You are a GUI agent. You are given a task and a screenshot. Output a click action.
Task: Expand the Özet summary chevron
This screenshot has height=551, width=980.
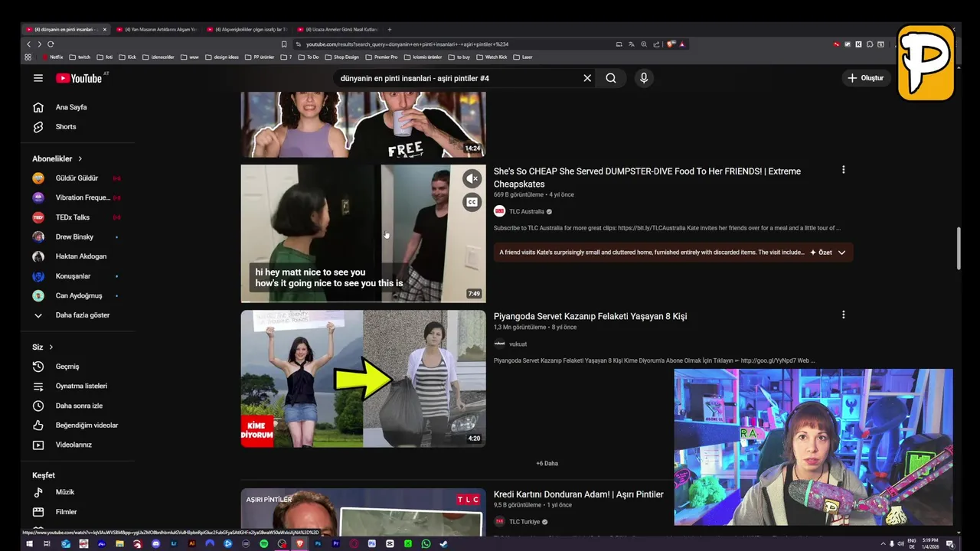point(841,253)
